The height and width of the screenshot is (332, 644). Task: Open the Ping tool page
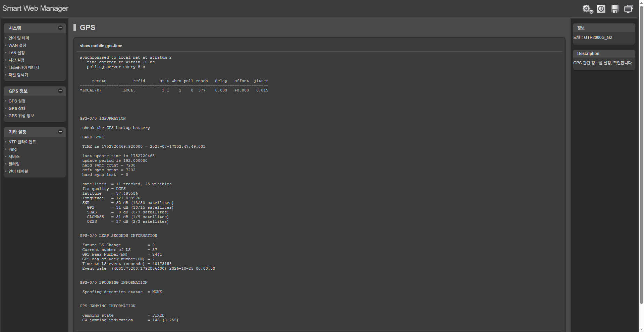pos(12,149)
